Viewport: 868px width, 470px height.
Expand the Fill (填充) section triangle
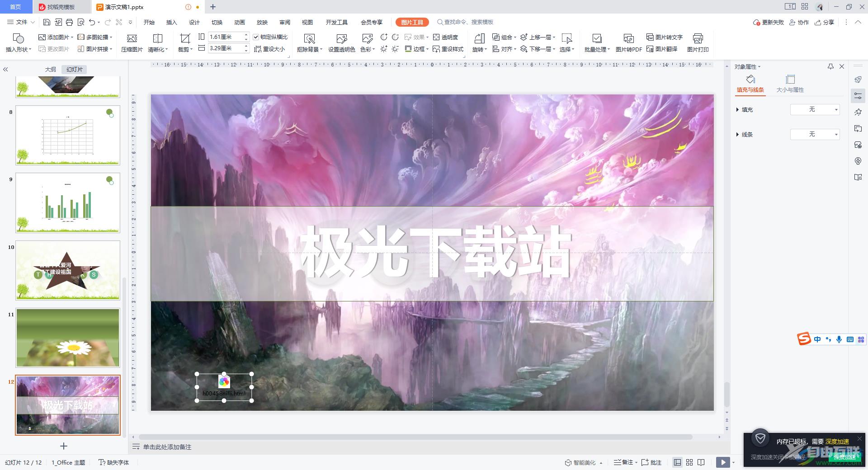(737, 110)
